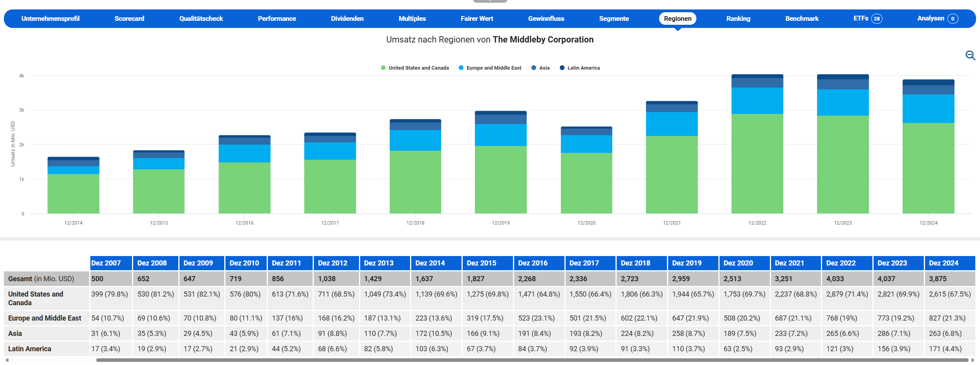Go to the Segmente tab
This screenshot has height=365, width=980.
[x=614, y=18]
